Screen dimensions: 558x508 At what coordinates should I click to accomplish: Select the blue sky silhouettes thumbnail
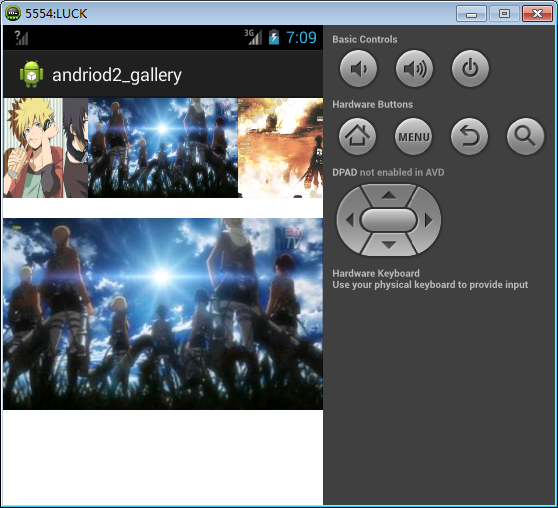click(163, 148)
